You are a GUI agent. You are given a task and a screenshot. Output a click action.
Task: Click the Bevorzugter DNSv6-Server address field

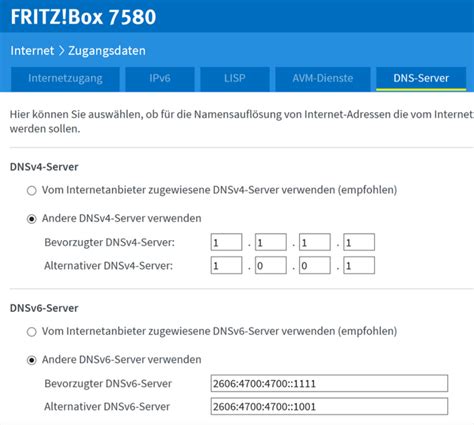329,383
